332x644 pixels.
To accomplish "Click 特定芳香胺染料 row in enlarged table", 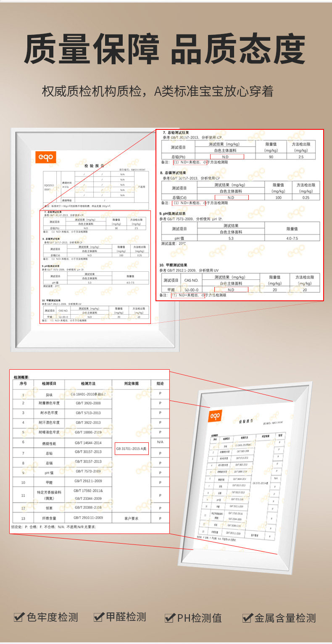I will click(91, 495).
